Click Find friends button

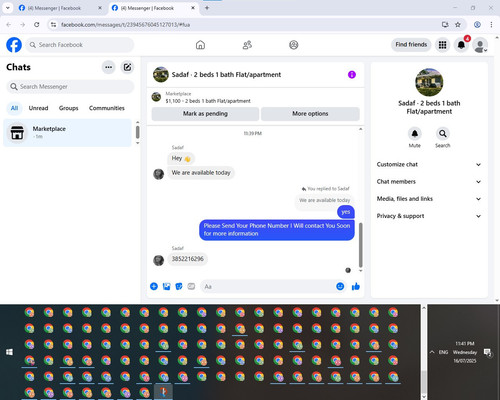(411, 45)
